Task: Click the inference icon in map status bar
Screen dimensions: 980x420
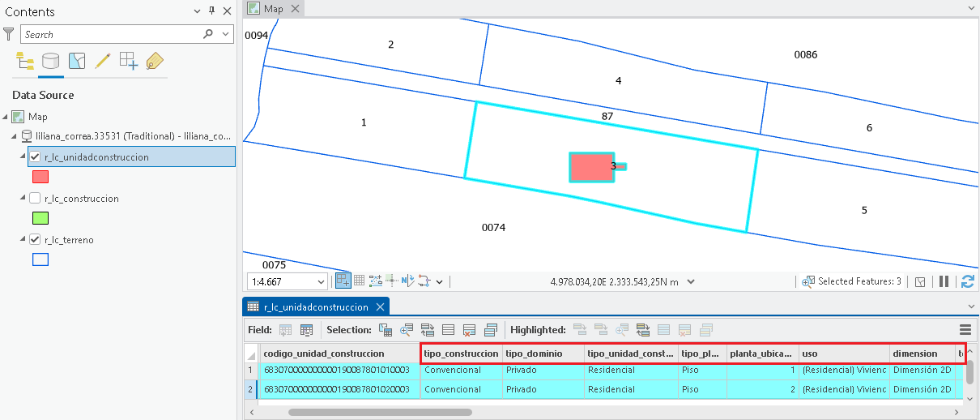Action: [390, 281]
